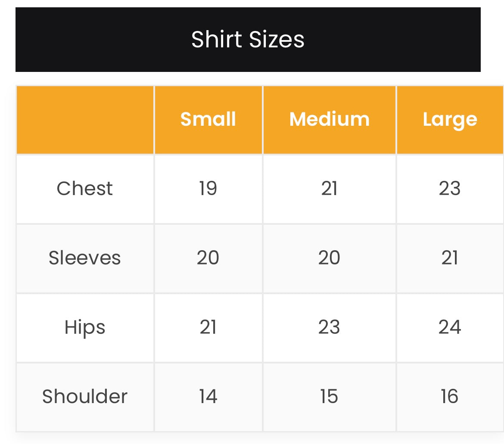This screenshot has height=444, width=504.
Task: Select the Medium Shoulder value 15
Action: tap(329, 397)
